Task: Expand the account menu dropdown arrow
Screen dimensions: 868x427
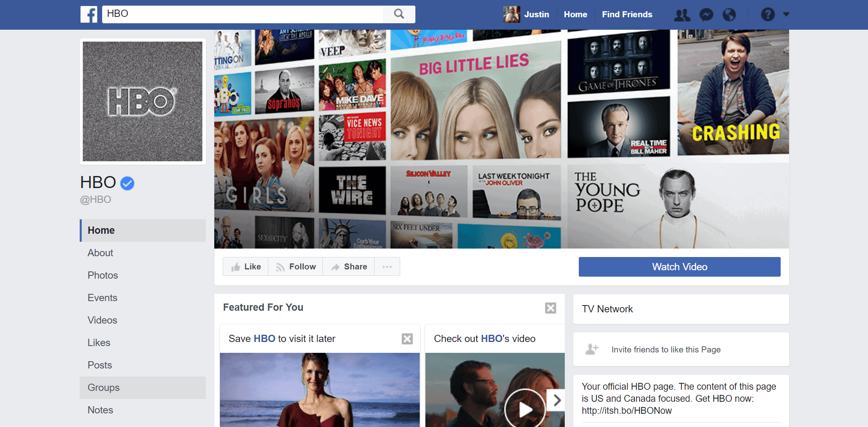Action: [786, 14]
